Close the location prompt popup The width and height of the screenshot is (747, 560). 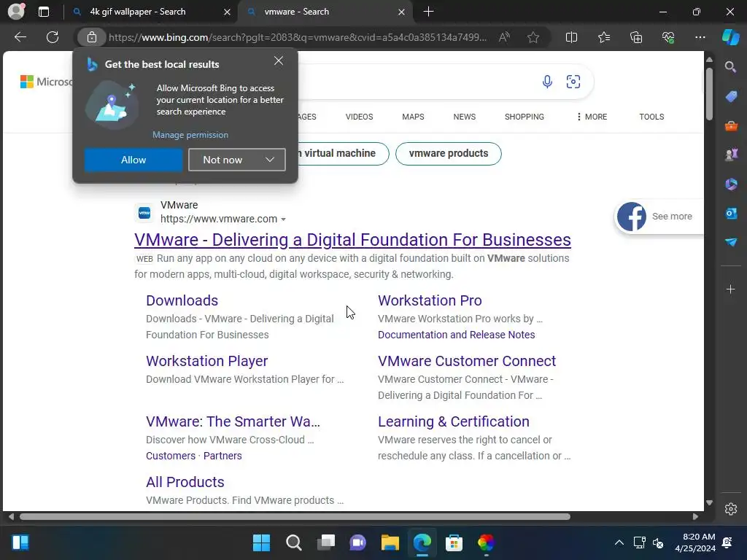[x=279, y=61]
